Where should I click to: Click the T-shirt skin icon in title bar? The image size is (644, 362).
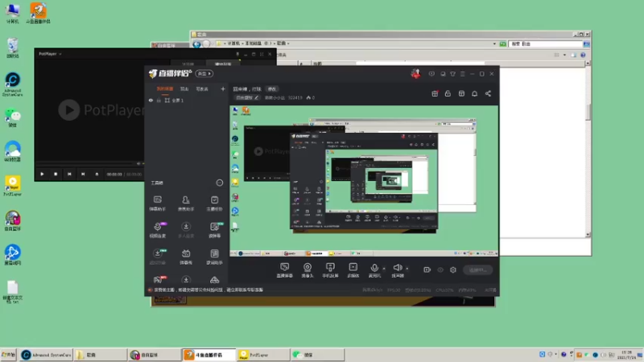pyautogui.click(x=452, y=74)
